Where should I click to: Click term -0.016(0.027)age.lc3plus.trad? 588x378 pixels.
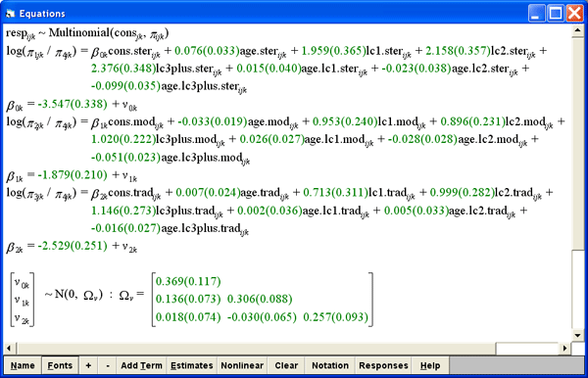click(170, 228)
